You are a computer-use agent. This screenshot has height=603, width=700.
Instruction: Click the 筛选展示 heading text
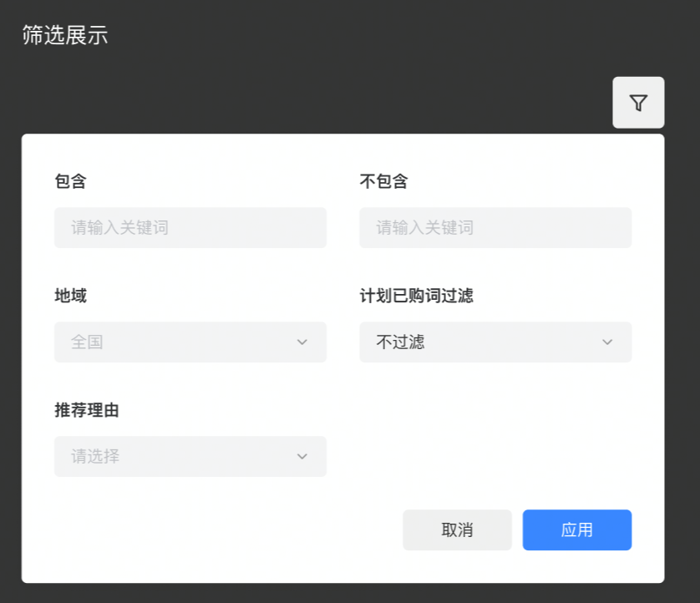(x=65, y=35)
